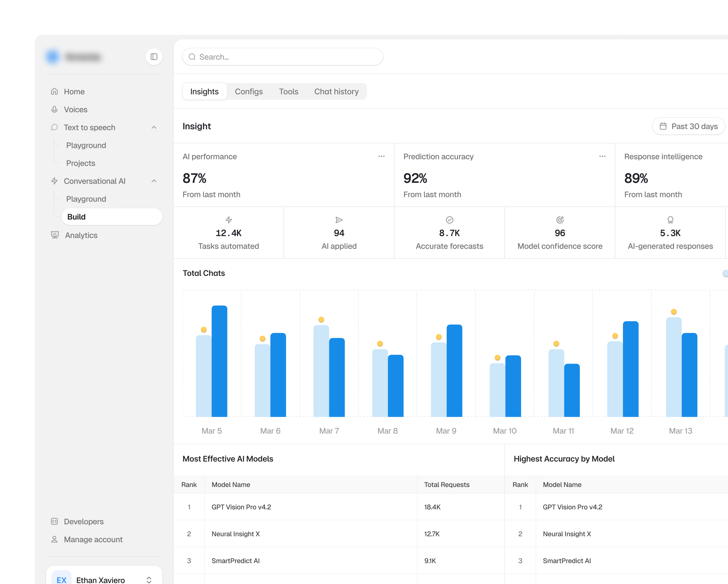Viewport: 728px width, 584px height.
Task: Click the Analytics presentation icon
Action: 55,235
